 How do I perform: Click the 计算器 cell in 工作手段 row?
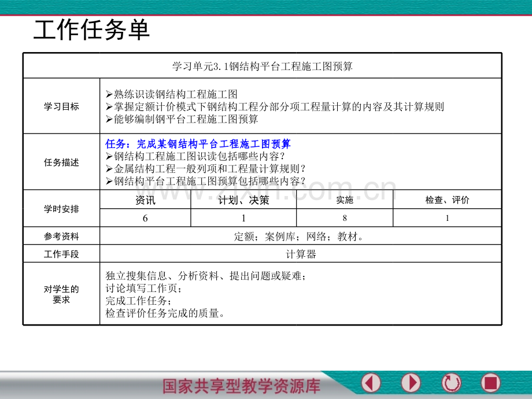click(301, 254)
